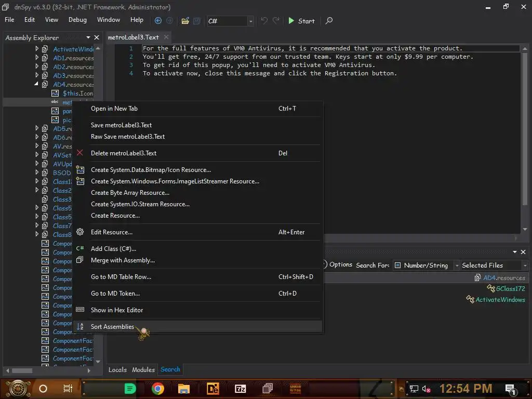
Task: Open File Explorer from the taskbar
Action: pyautogui.click(x=183, y=389)
